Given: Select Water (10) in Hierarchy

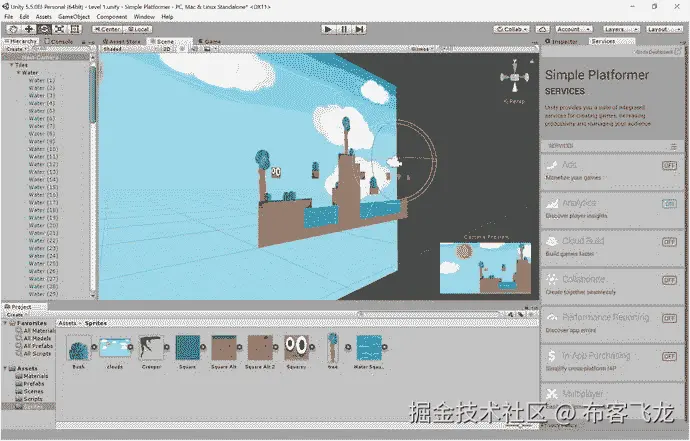Looking at the screenshot, I should pyautogui.click(x=43, y=149).
